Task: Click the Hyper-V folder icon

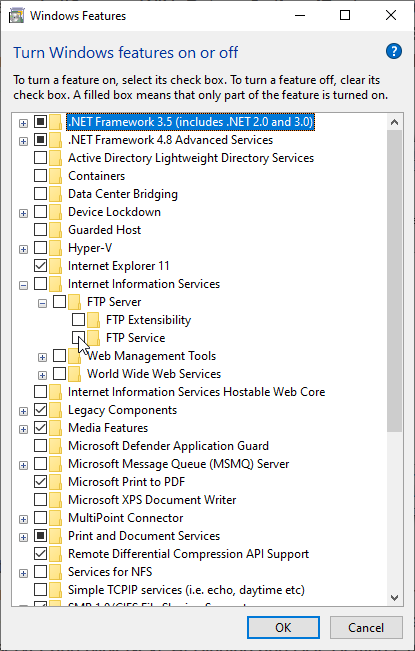Action: point(55,248)
